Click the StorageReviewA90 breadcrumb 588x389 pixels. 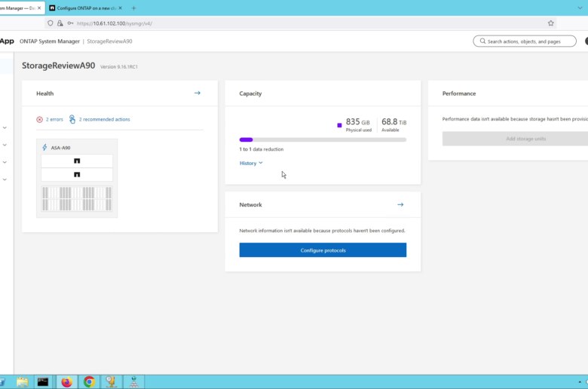pyautogui.click(x=109, y=41)
